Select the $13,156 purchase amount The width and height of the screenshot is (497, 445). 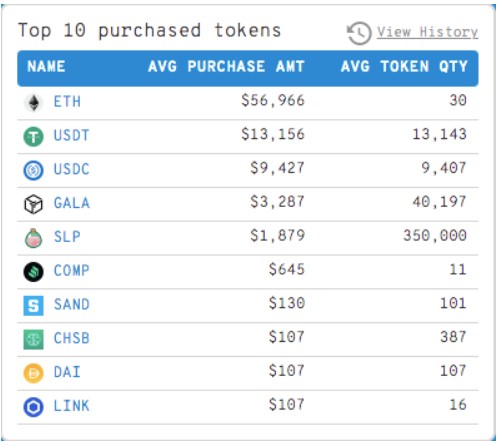coord(273,134)
